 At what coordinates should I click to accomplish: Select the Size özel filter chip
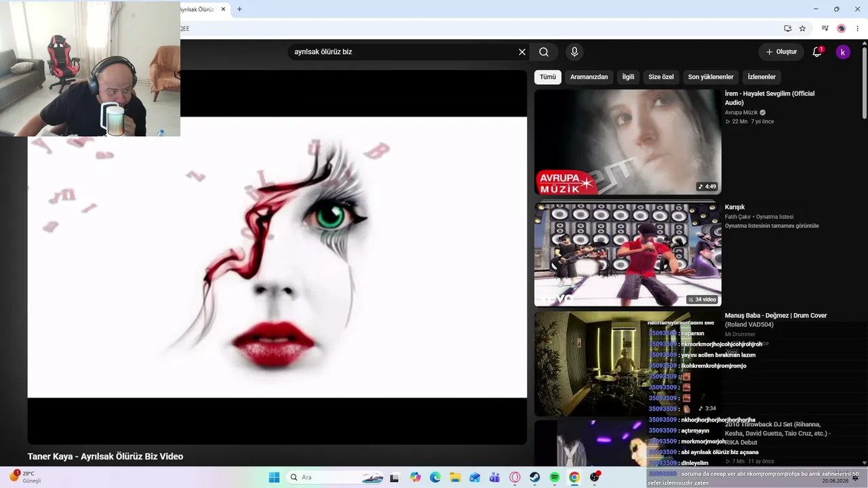(661, 77)
